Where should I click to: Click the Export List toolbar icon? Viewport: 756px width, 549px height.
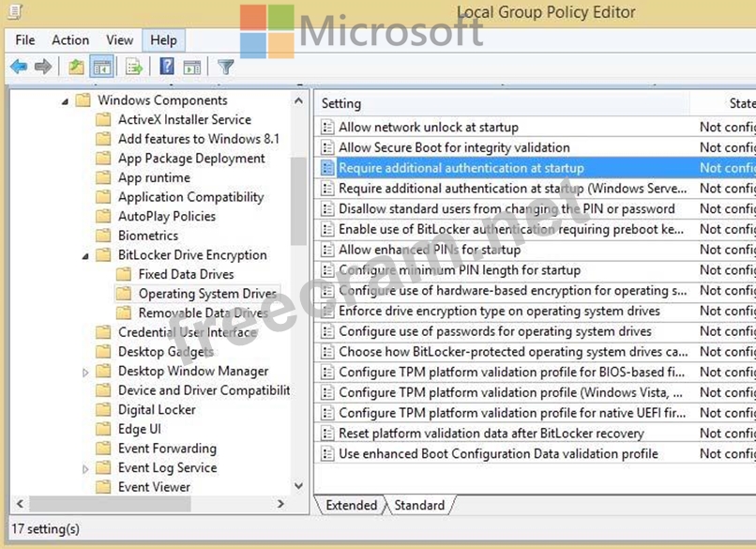(133, 67)
